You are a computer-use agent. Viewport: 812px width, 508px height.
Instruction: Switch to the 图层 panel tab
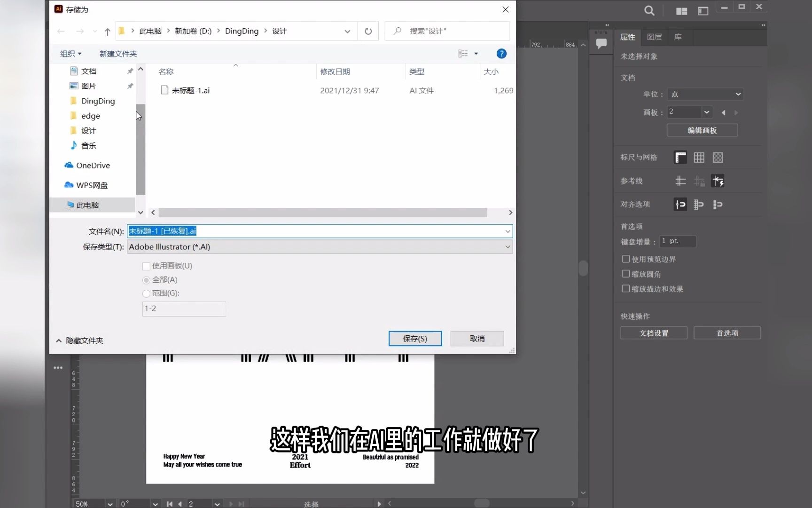click(654, 37)
